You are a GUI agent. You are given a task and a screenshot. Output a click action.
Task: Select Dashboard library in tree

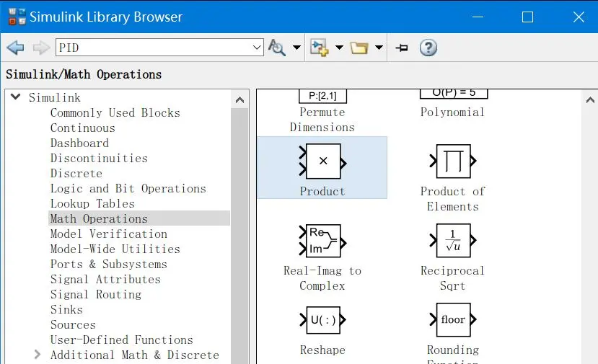pyautogui.click(x=79, y=143)
